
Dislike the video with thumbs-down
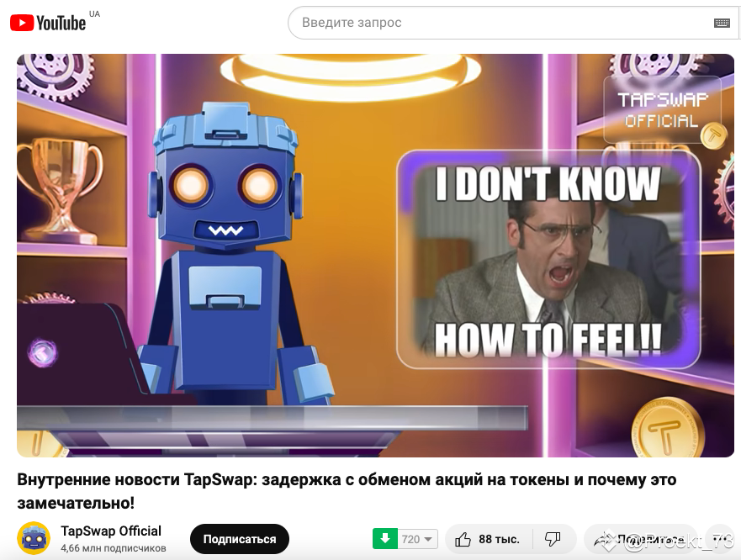click(553, 539)
